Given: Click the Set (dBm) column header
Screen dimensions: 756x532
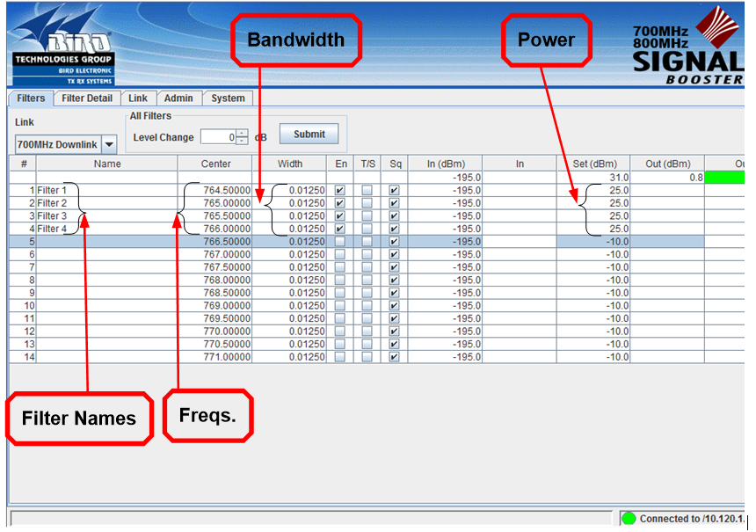Looking at the screenshot, I should click(x=594, y=164).
